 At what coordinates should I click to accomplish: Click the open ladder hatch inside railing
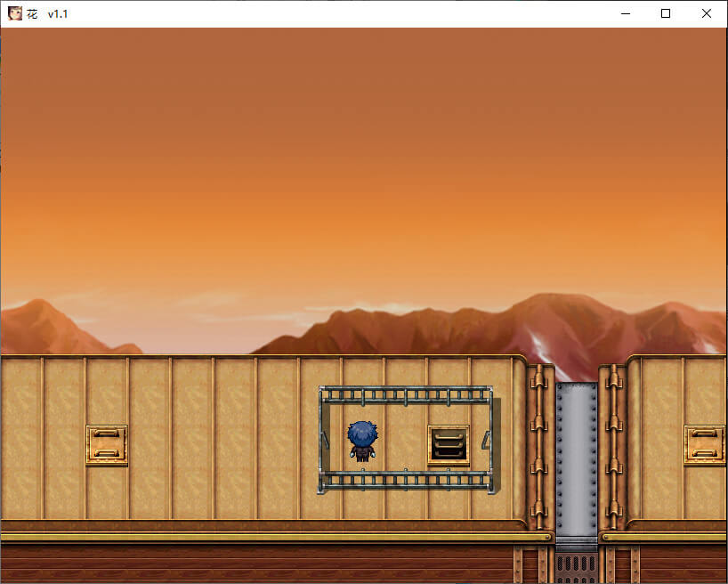pyautogui.click(x=449, y=443)
